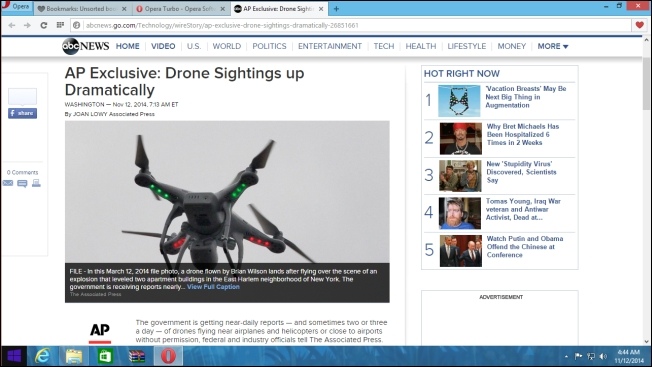Open the Bret Michaels Hospitalized story

[x=523, y=134]
